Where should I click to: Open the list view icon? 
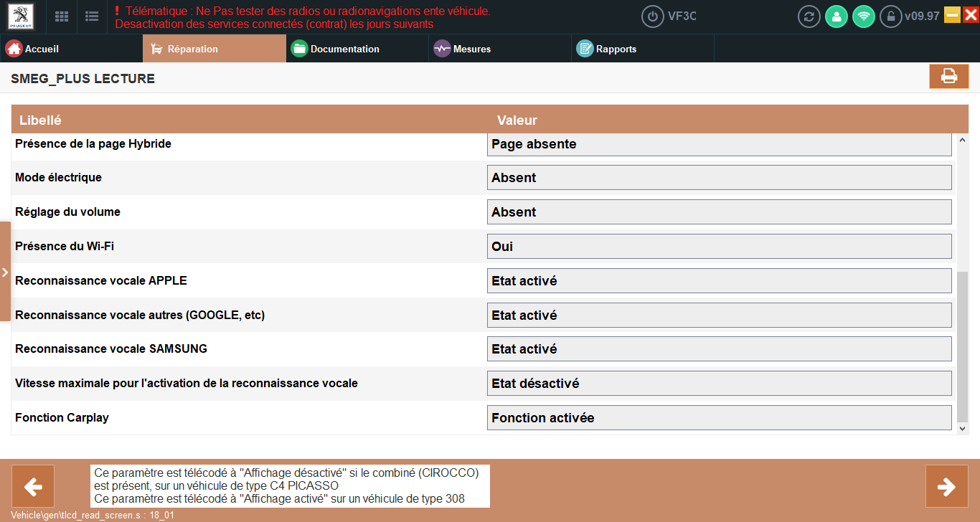point(92,16)
